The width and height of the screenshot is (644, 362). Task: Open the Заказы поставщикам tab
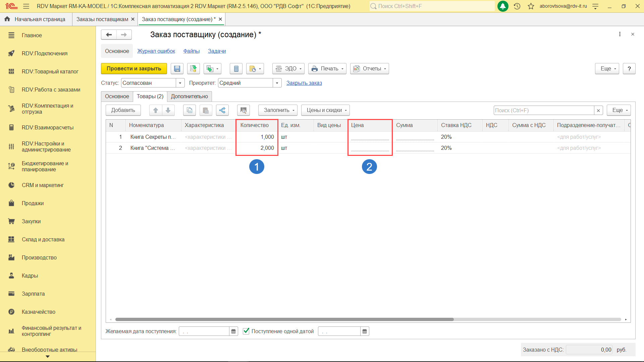pos(102,19)
